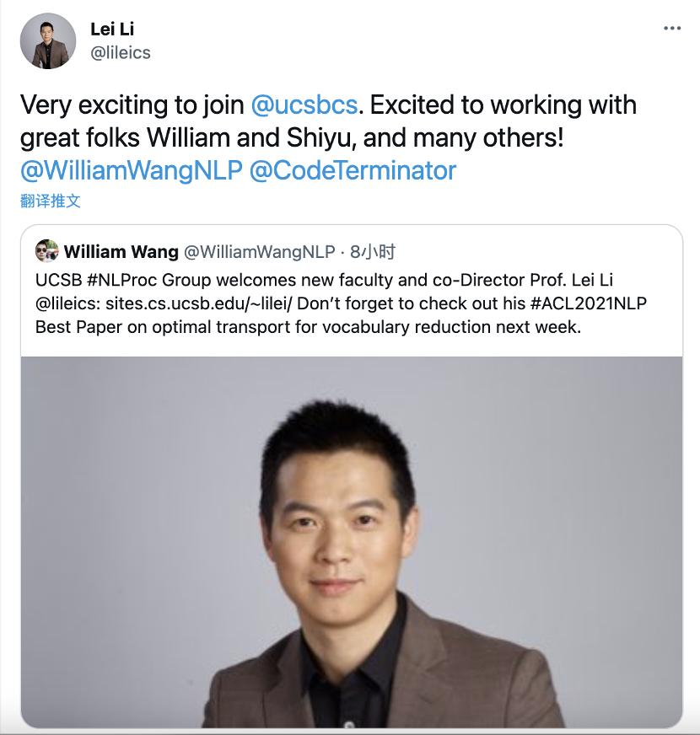
Task: Click William Wang's small avatar in quoted tweet
Action: [x=46, y=251]
